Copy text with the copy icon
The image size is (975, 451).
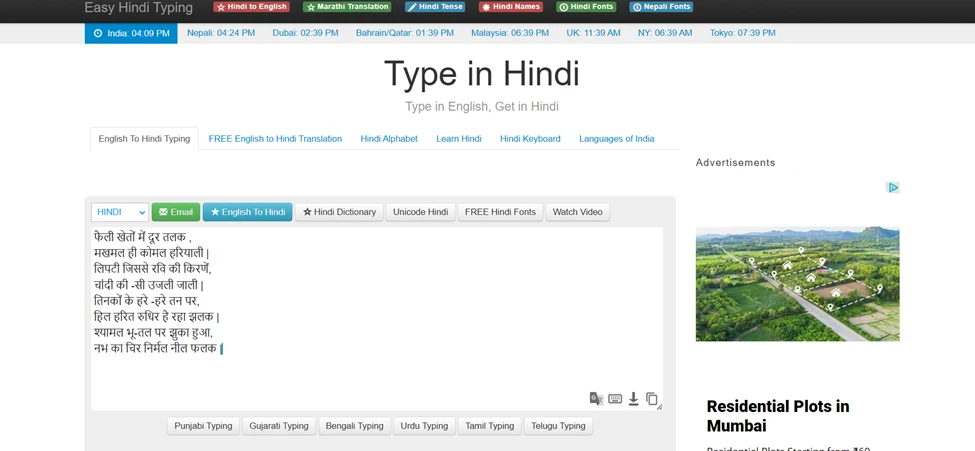[x=651, y=399]
